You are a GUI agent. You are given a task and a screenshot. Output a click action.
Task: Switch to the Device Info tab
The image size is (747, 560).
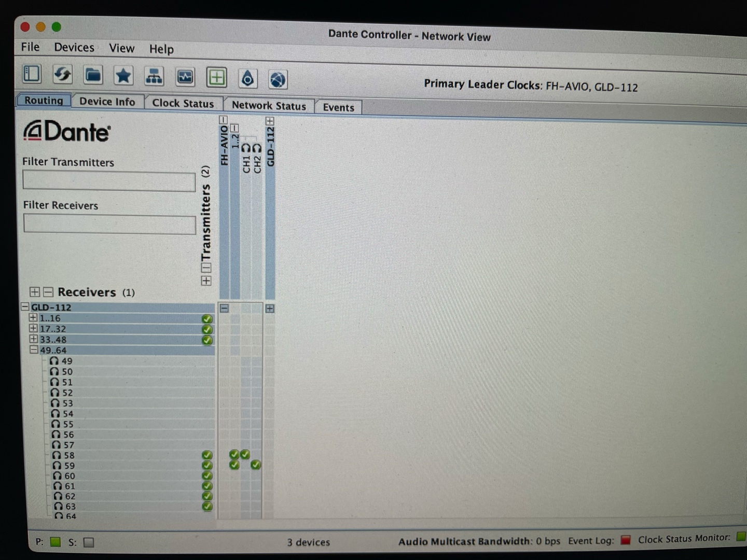click(x=107, y=102)
